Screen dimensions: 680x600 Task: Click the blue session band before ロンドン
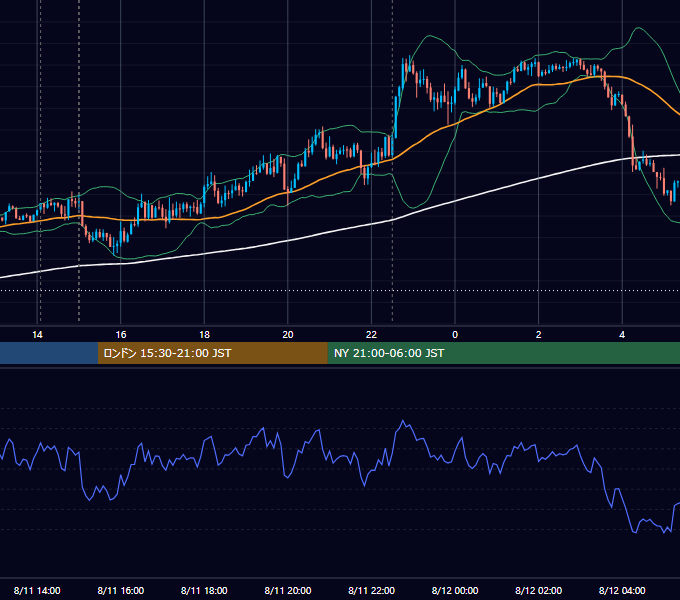[49, 353]
